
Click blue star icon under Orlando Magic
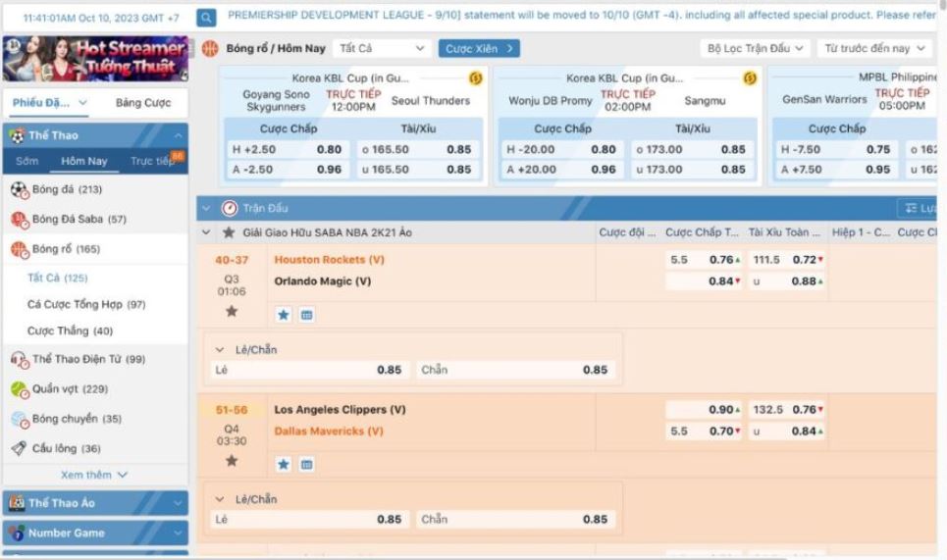pos(284,315)
